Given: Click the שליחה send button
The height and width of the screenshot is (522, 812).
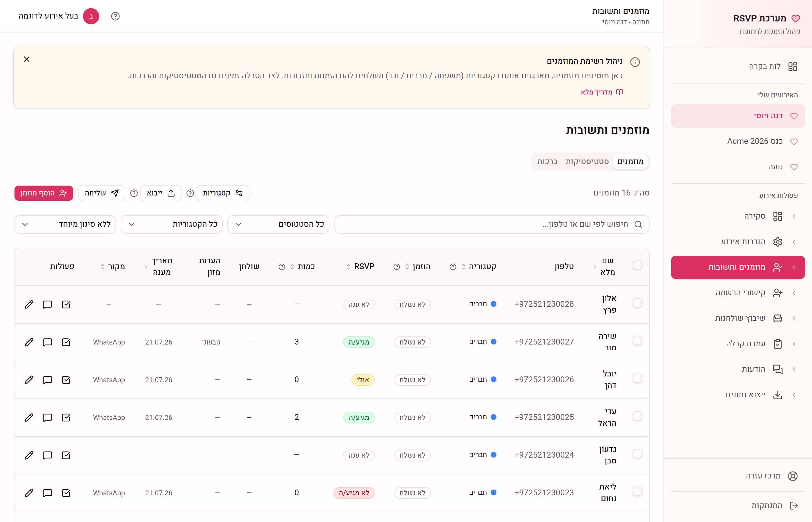Looking at the screenshot, I should click(x=102, y=193).
